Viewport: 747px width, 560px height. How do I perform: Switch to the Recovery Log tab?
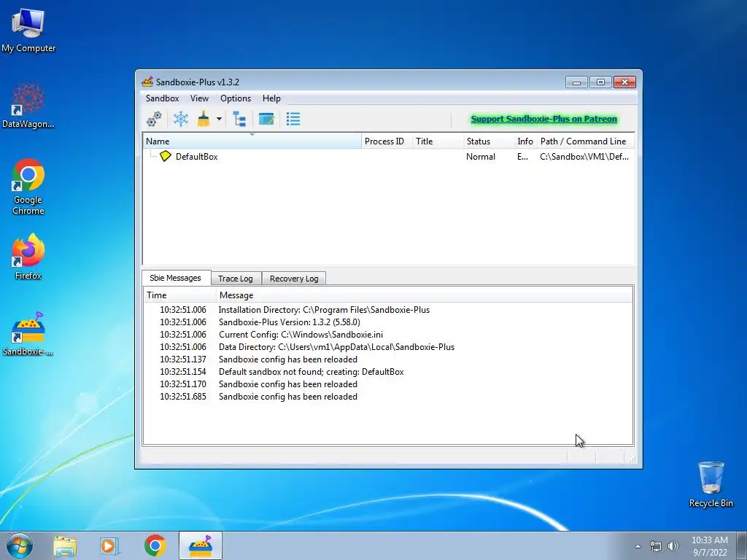coord(294,279)
